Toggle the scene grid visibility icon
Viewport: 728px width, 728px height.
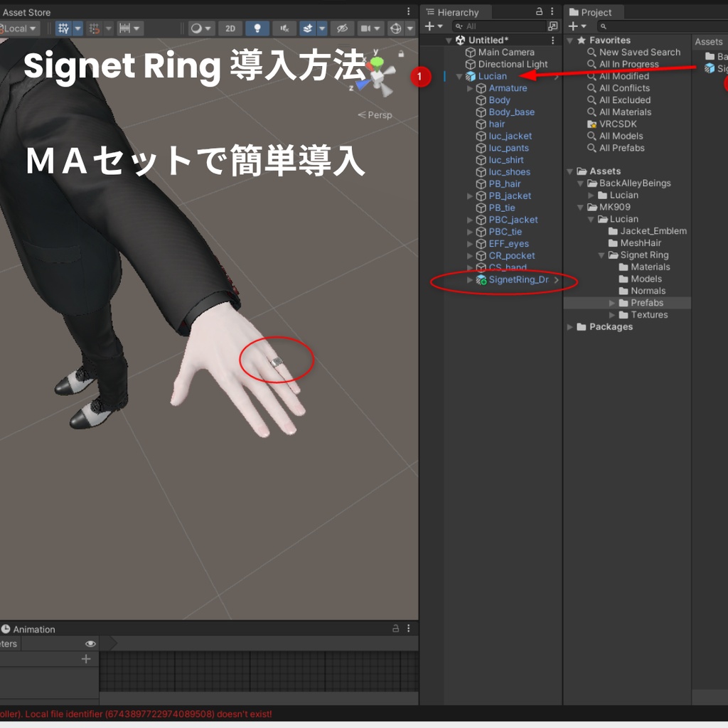pyautogui.click(x=63, y=28)
